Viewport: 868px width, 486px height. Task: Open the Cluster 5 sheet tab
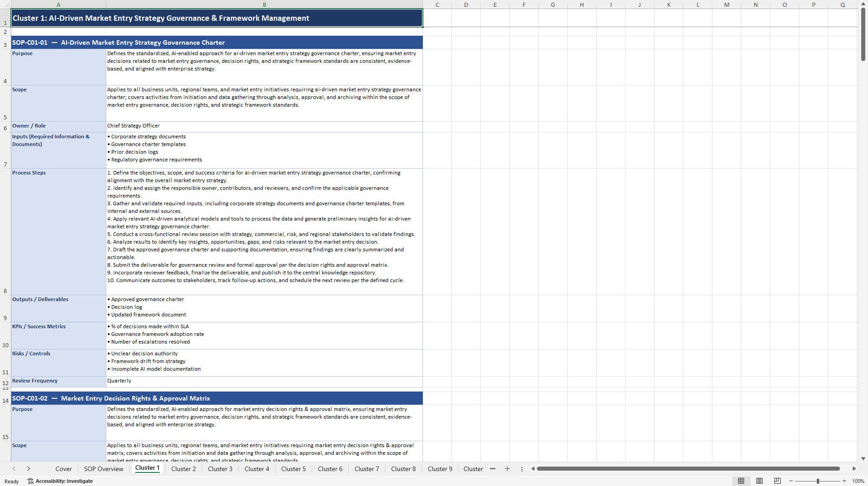click(294, 469)
